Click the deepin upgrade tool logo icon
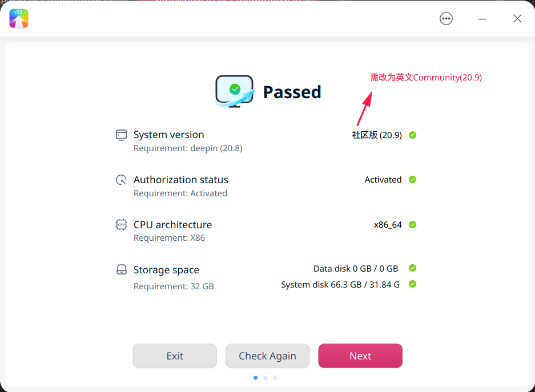Image resolution: width=535 pixels, height=392 pixels. click(19, 18)
